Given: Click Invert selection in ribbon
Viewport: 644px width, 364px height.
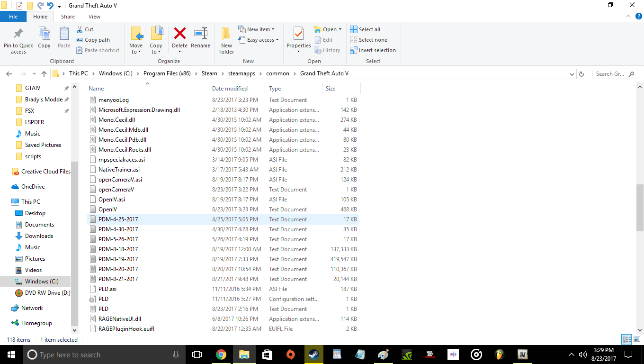Looking at the screenshot, I should coord(373,50).
